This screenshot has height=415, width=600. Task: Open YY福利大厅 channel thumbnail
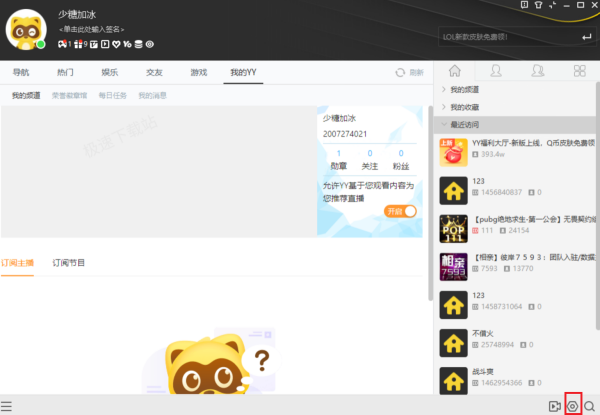453,153
